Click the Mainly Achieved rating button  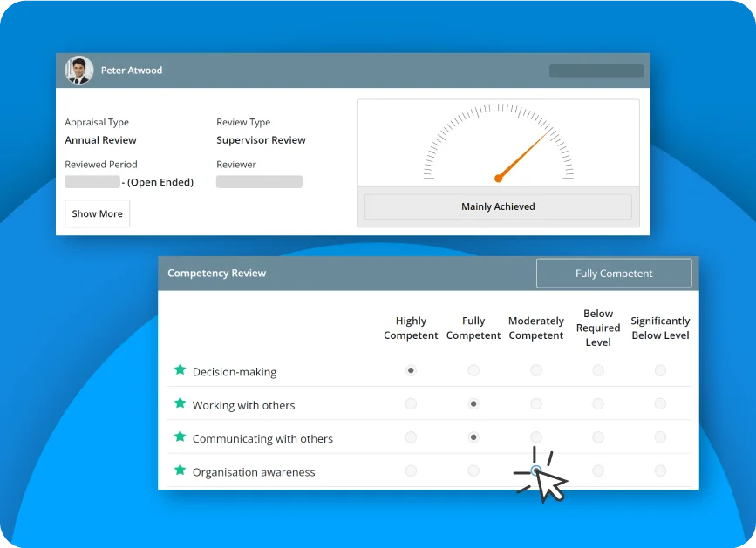pos(498,206)
